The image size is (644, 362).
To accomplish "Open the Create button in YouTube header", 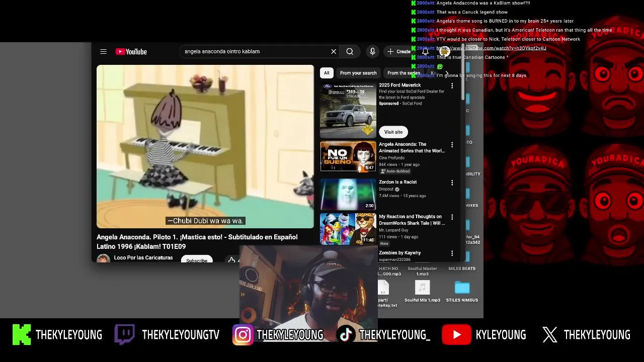I will click(399, 51).
